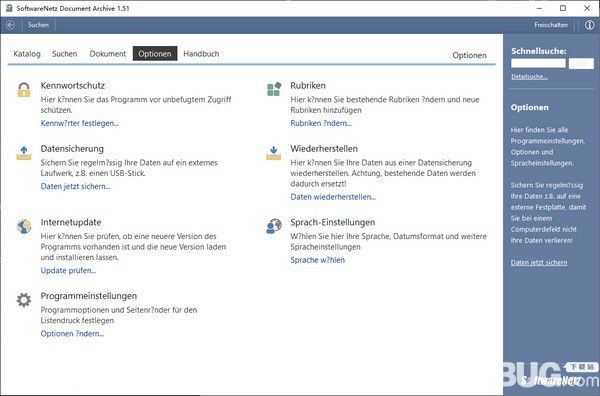Viewport: 600px width, 396px height.
Task: Click the Freischalten button
Action: 551,25
